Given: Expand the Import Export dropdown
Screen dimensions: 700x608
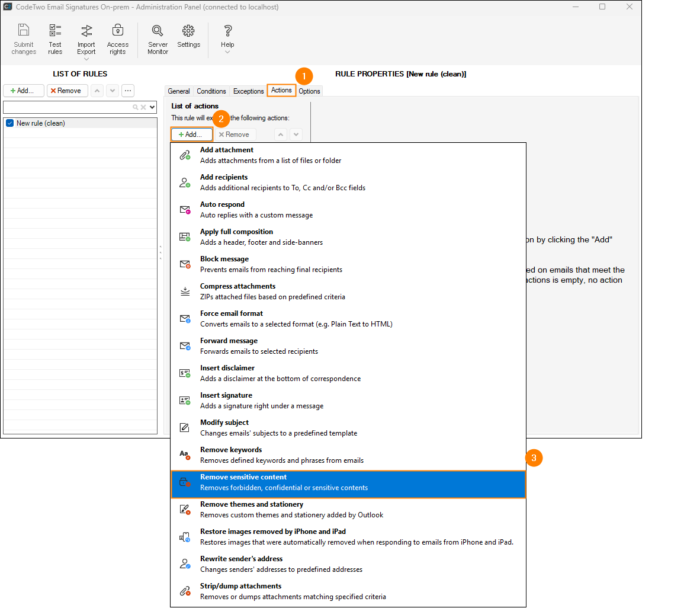Looking at the screenshot, I should click(x=86, y=59).
